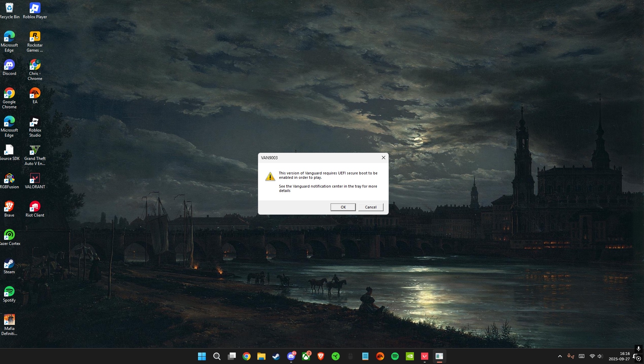Close the VAN9003 error dialog window

[x=383, y=158]
